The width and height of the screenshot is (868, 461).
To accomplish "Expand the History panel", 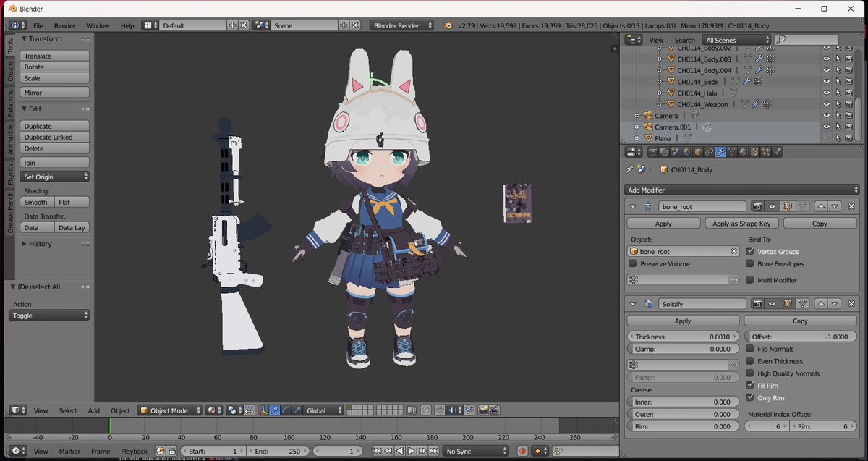I will click(24, 244).
